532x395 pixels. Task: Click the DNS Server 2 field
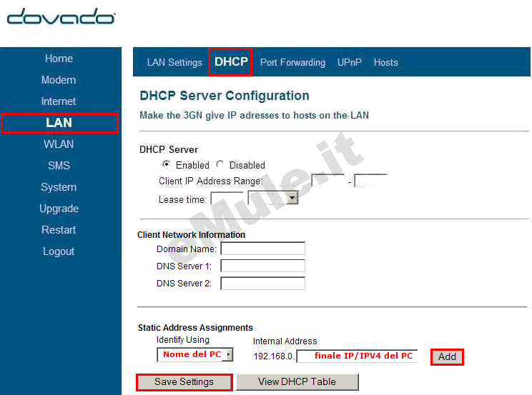263,283
